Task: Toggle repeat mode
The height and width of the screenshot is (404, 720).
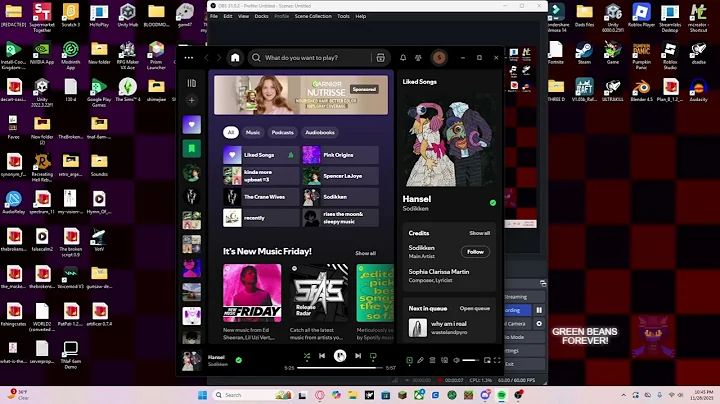Action: coord(373,356)
